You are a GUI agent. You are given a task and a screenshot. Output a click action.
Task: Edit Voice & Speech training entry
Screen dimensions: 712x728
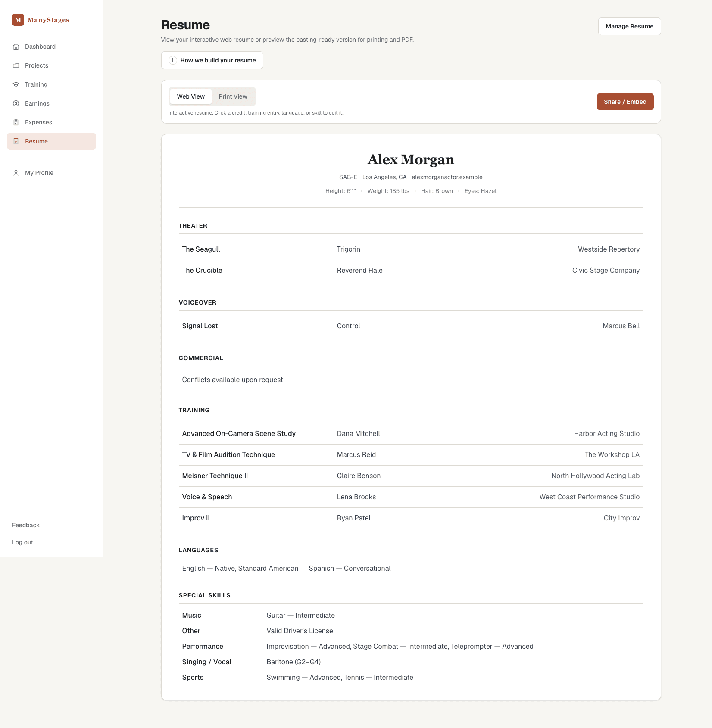click(411, 497)
